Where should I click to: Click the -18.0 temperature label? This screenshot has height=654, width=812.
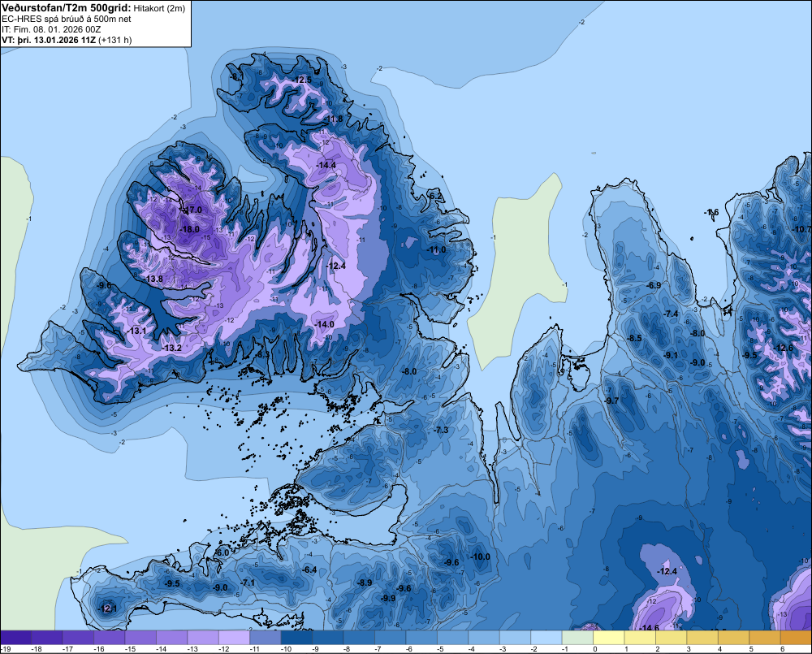pyautogui.click(x=190, y=230)
